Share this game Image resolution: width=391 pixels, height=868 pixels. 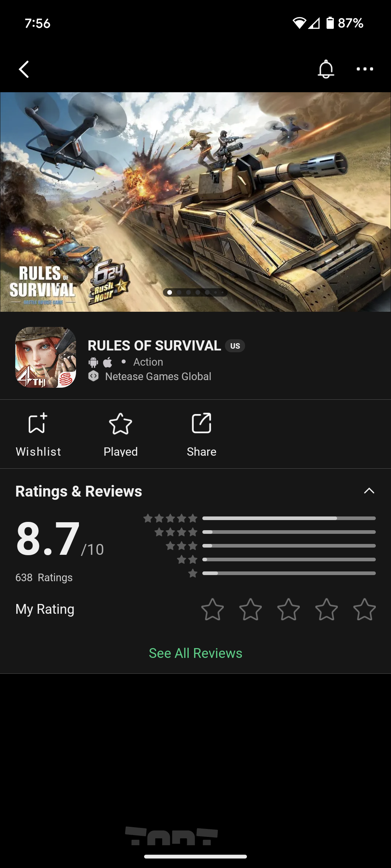(x=201, y=434)
